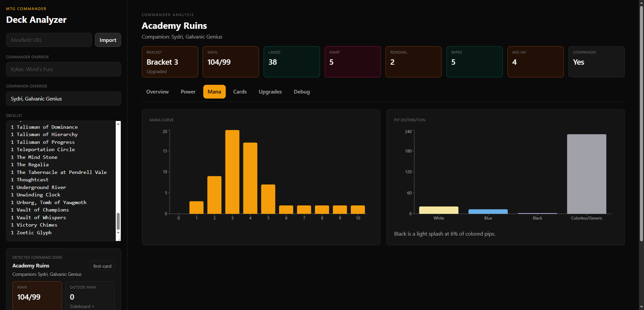Viewport: 644px width, 310px height.
Task: Click the sidebar Main 104/99 card
Action: (37, 296)
